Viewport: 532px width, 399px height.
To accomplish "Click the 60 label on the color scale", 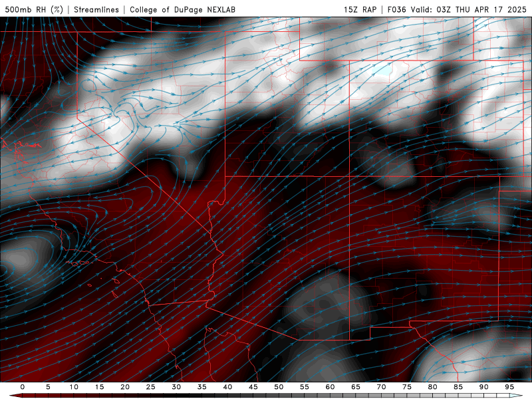I will 330,387.
